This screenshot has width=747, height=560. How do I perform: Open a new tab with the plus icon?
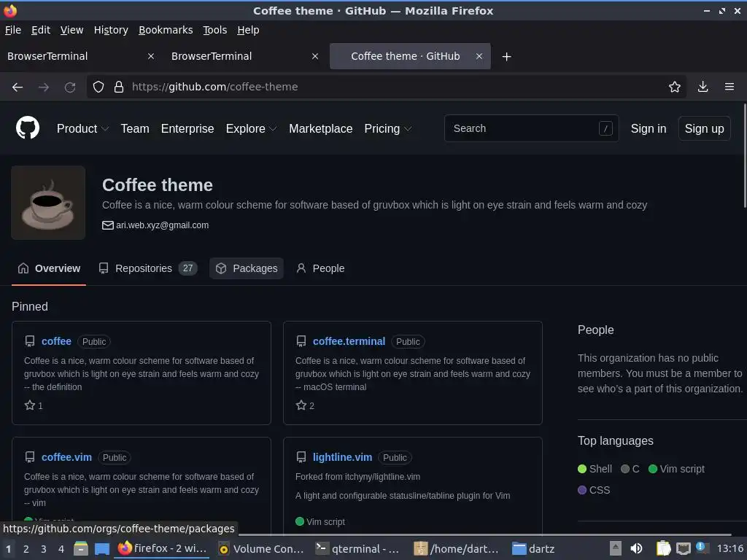click(506, 57)
